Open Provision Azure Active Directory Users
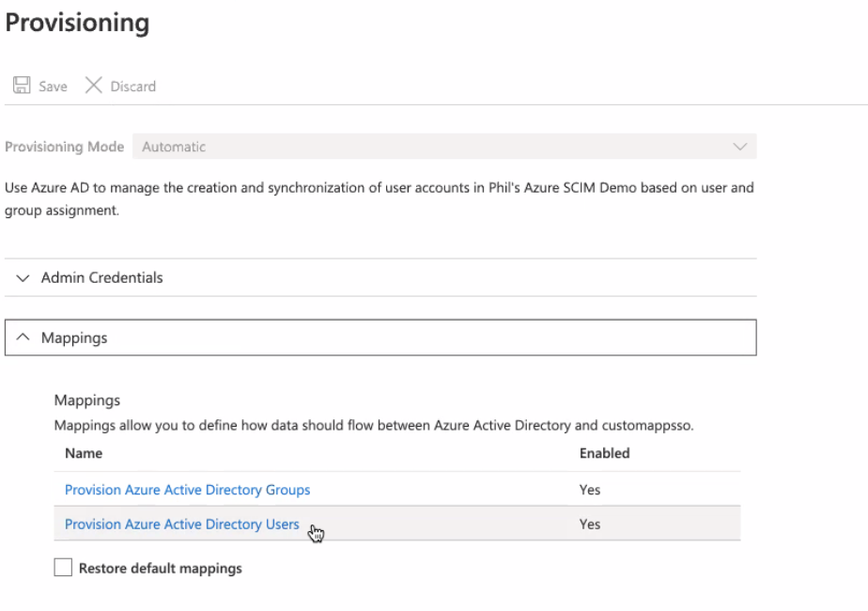This screenshot has height=611, width=868. [181, 525]
